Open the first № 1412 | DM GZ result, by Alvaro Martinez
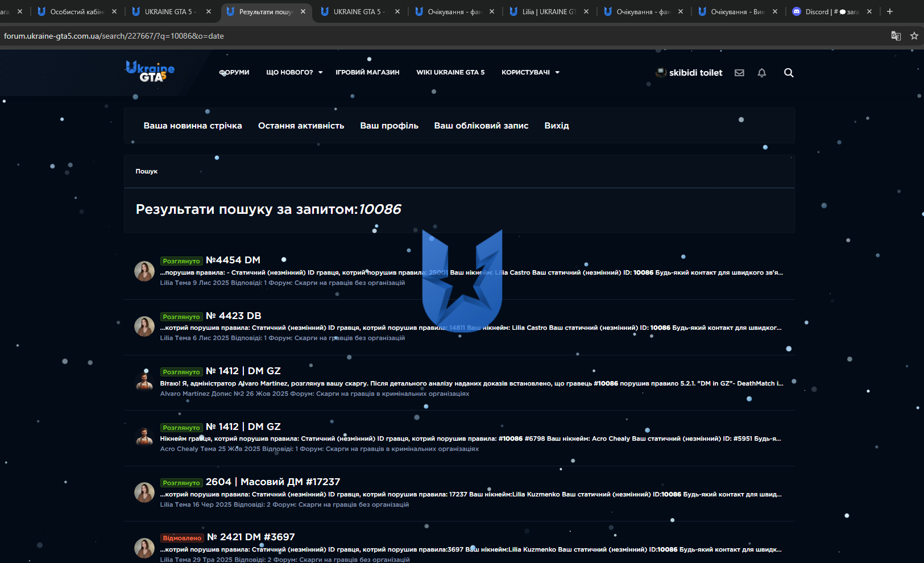This screenshot has height=563, width=924. (x=243, y=371)
